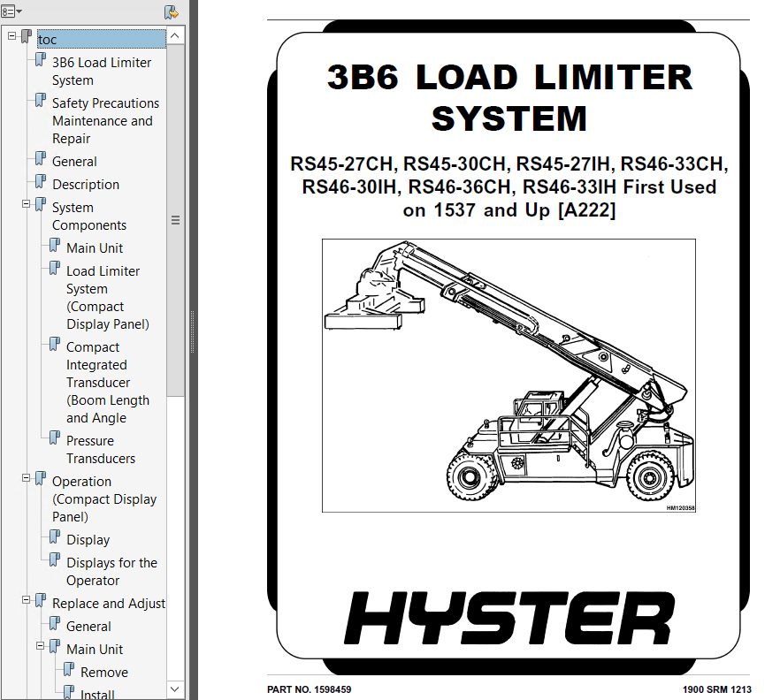Click the bookmark icon beside Replace and Adjust

[x=41, y=602]
